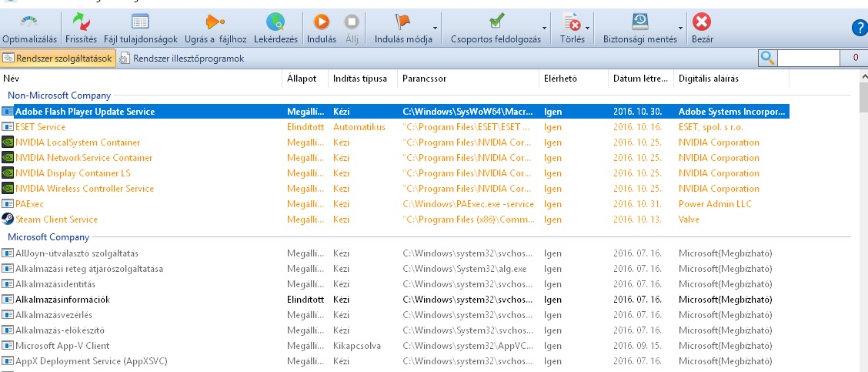Switch to Rendszer szolgáltatások tab
This screenshot has height=372, width=868.
[58, 59]
